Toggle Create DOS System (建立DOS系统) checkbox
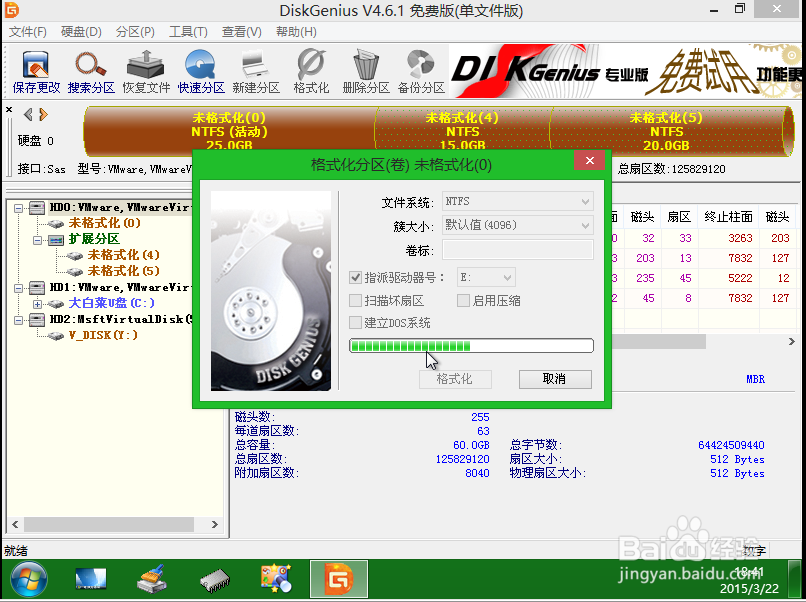 [355, 323]
